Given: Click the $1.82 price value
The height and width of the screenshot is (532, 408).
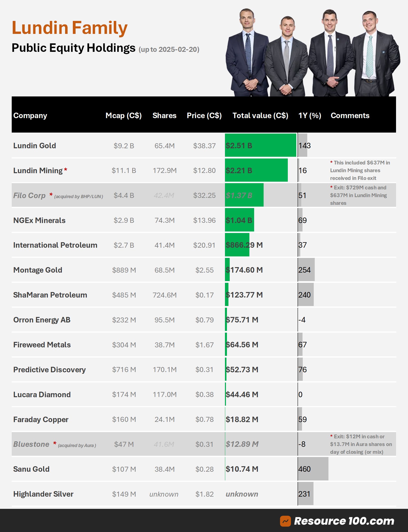Looking at the screenshot, I should [x=204, y=494].
